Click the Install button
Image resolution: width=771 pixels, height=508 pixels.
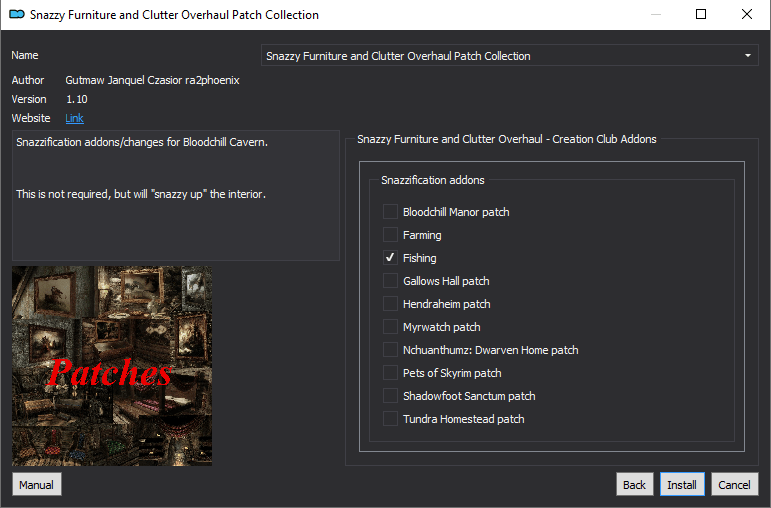tap(682, 484)
